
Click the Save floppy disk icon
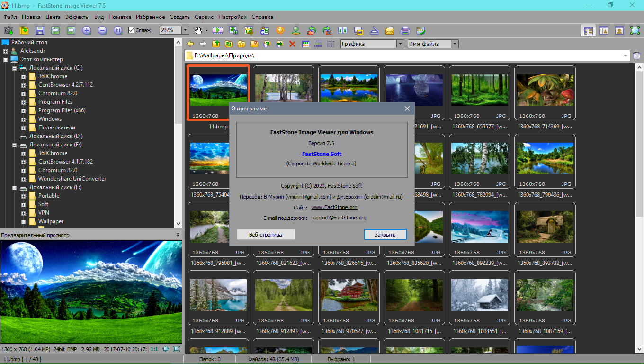pos(40,30)
